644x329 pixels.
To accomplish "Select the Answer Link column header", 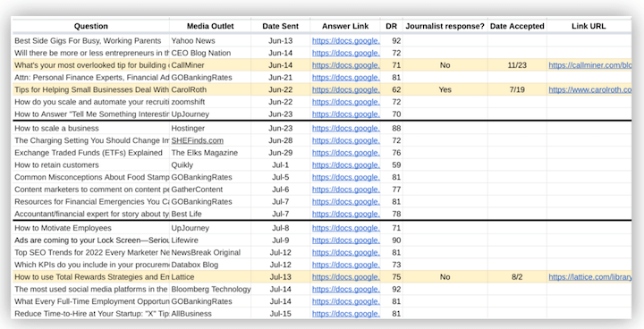I will click(345, 26).
